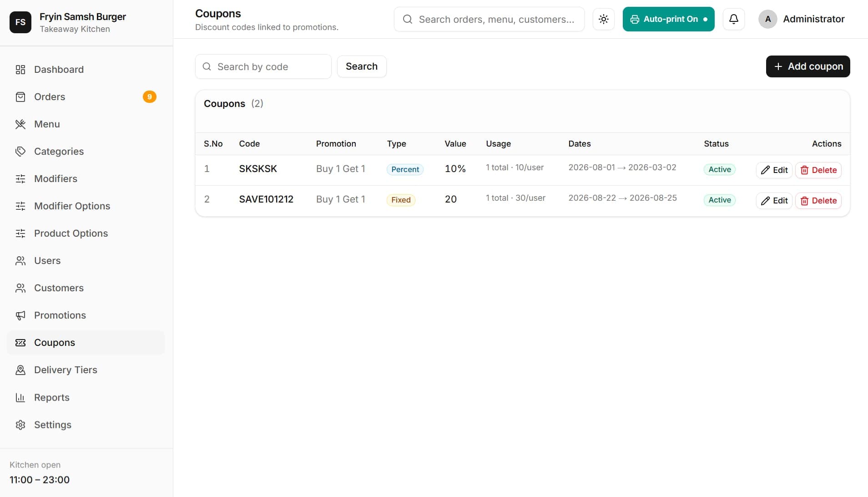Toggle the Auto-print On button

point(668,19)
